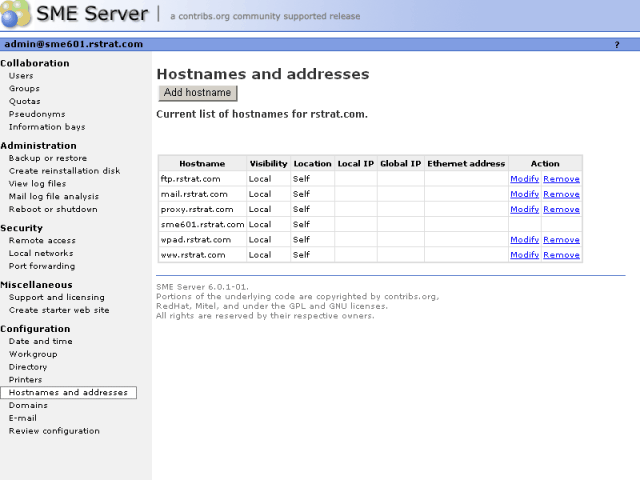Screen dimensions: 640x480
Task: Open Printers page
Action: 25,380
